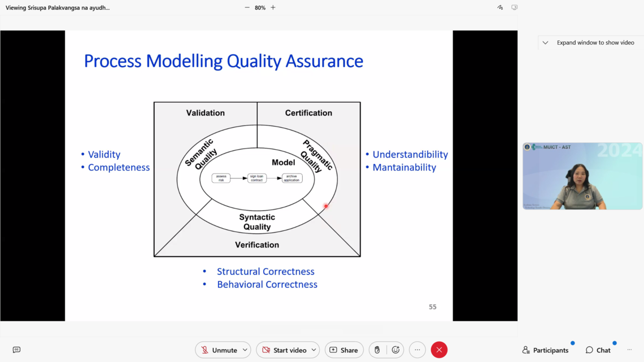Click the pop-out shared screen icon
The height and width of the screenshot is (362, 644).
point(514,8)
